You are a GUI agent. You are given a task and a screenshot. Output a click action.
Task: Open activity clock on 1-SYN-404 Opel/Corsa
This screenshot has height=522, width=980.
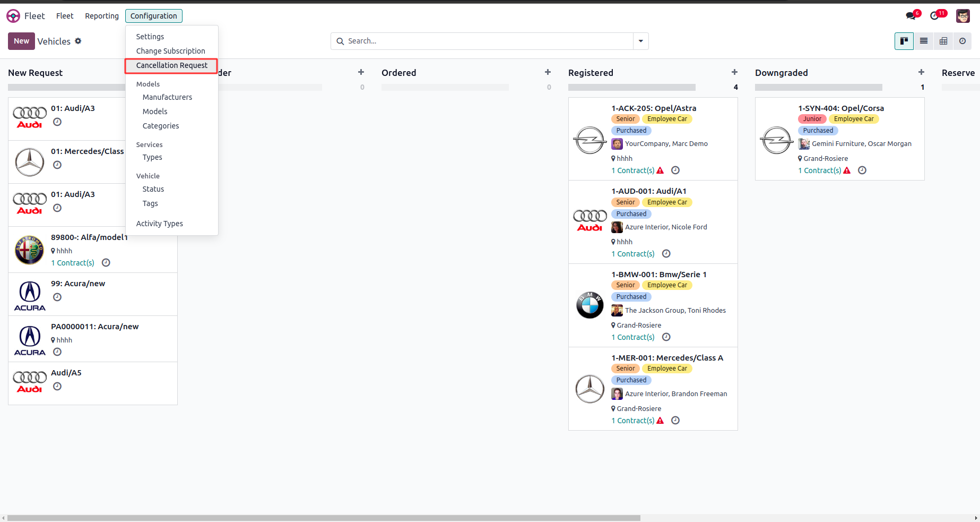pyautogui.click(x=862, y=170)
